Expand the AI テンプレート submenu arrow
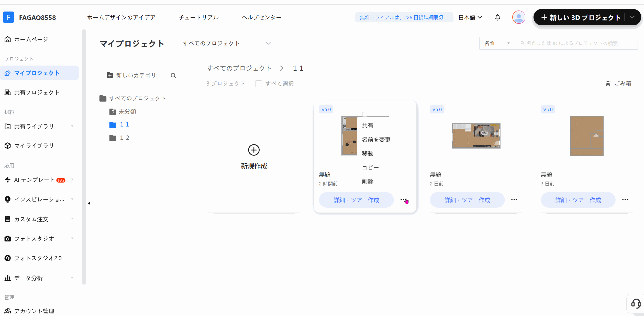This screenshot has height=316, width=644. (x=72, y=180)
